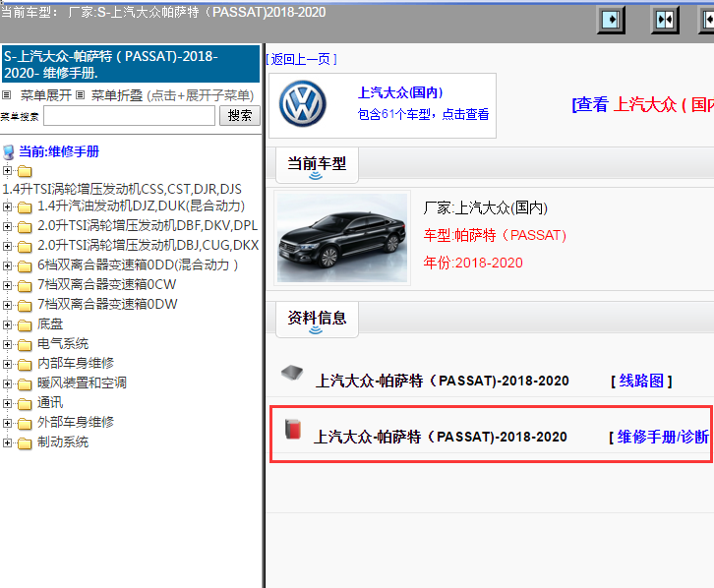Select 2.0升TSI涡轮增压发动机DBJ,CUG,DKX item
Screen dimensions: 714x588
pyautogui.click(x=148, y=245)
